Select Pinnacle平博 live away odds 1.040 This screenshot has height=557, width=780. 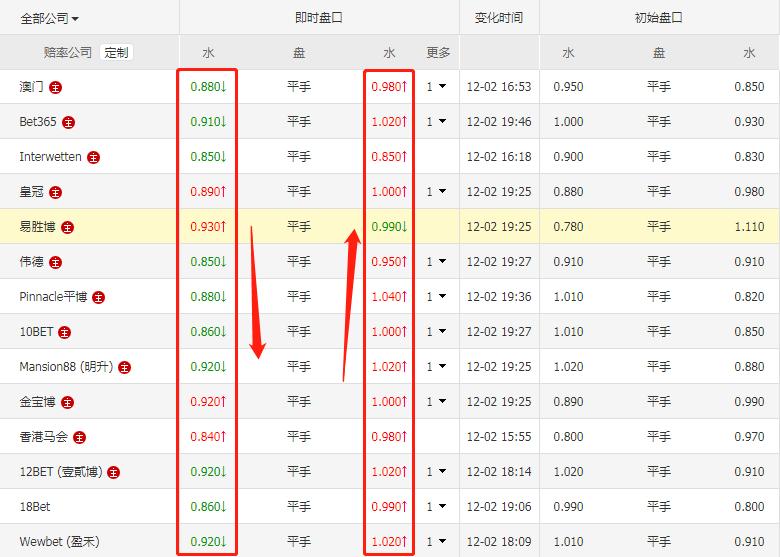(390, 296)
